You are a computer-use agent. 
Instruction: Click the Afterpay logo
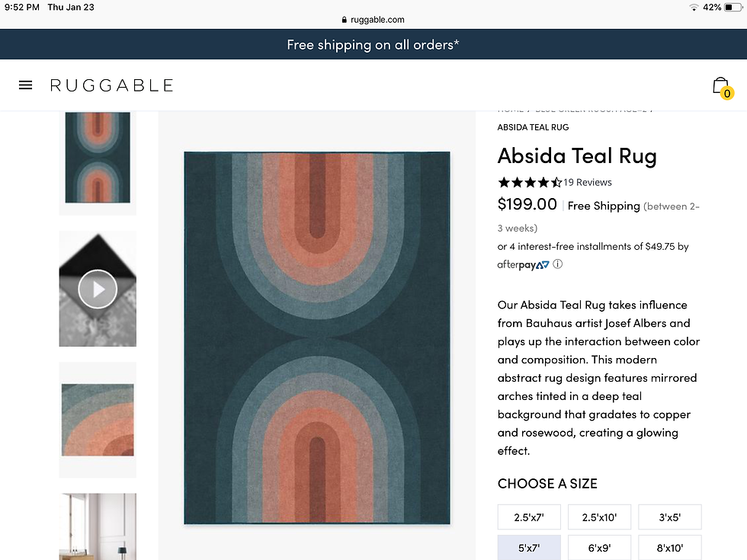[523, 264]
